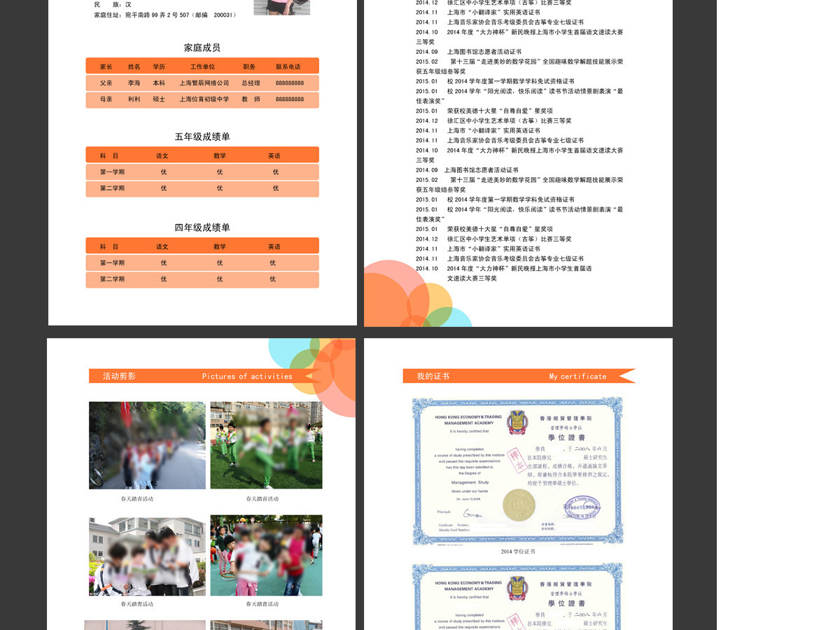This screenshot has width=840, height=630.
Task: Click the 活动剪影 banner title
Action: pyautogui.click(x=119, y=376)
